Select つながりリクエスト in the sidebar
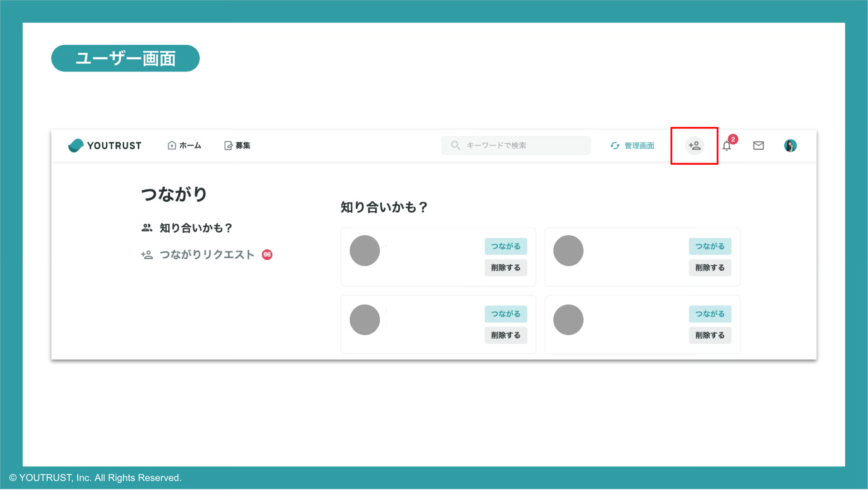Screen dimensions: 868x490 point(207,255)
